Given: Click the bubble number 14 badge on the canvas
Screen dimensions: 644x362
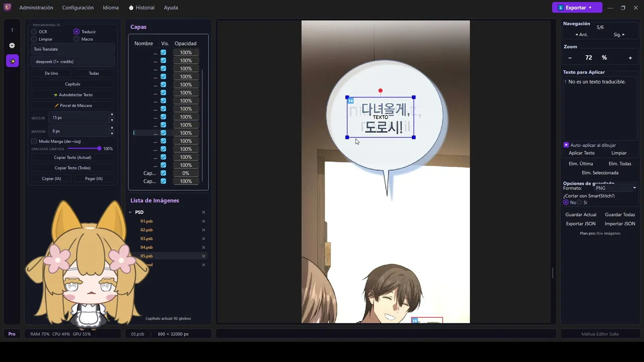Looking at the screenshot, I should click(351, 101).
